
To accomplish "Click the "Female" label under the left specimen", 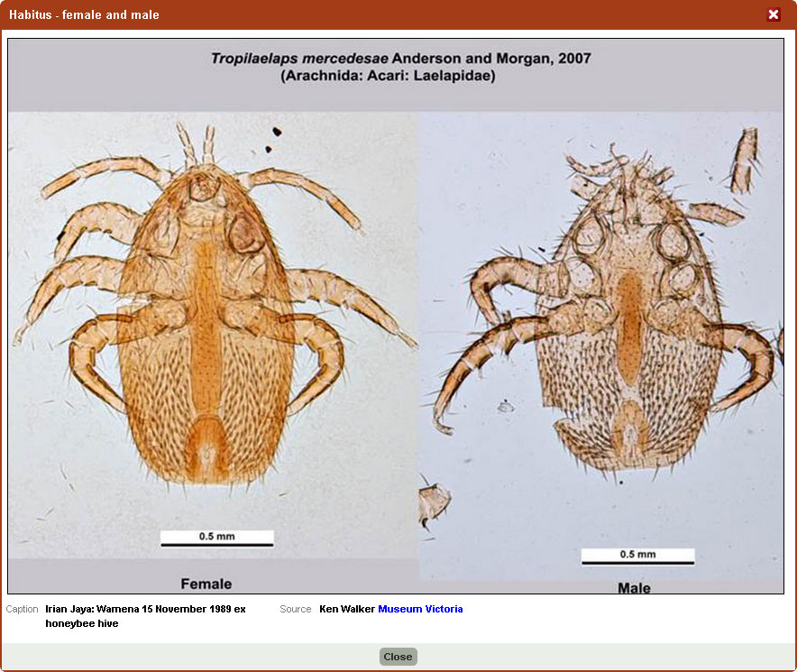I will click(206, 584).
